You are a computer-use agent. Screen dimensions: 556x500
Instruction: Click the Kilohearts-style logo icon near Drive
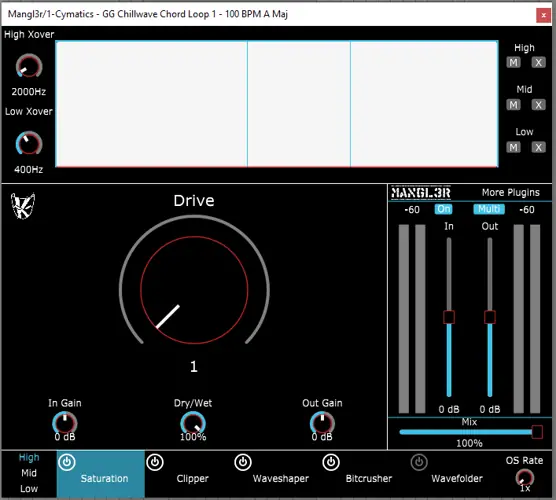point(23,206)
